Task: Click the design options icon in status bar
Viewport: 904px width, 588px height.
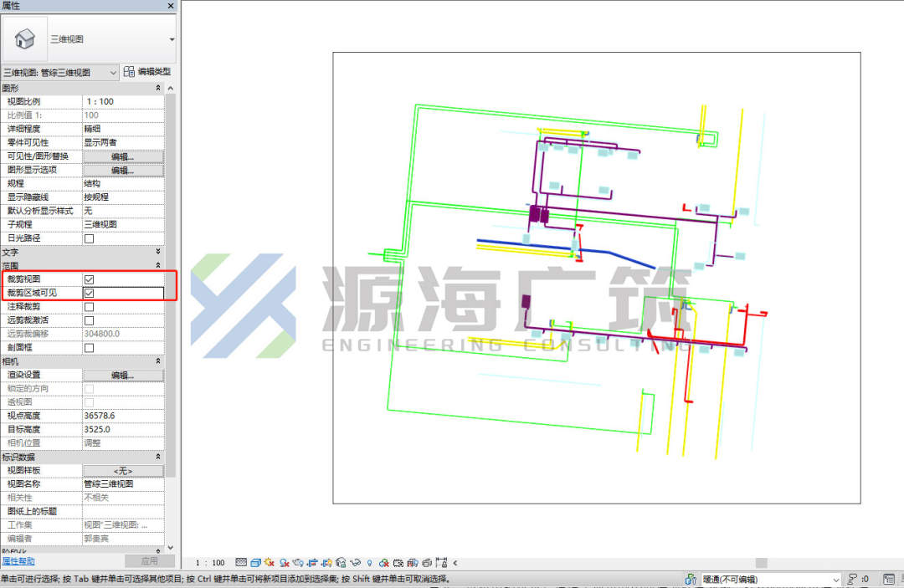Action: pos(888,580)
